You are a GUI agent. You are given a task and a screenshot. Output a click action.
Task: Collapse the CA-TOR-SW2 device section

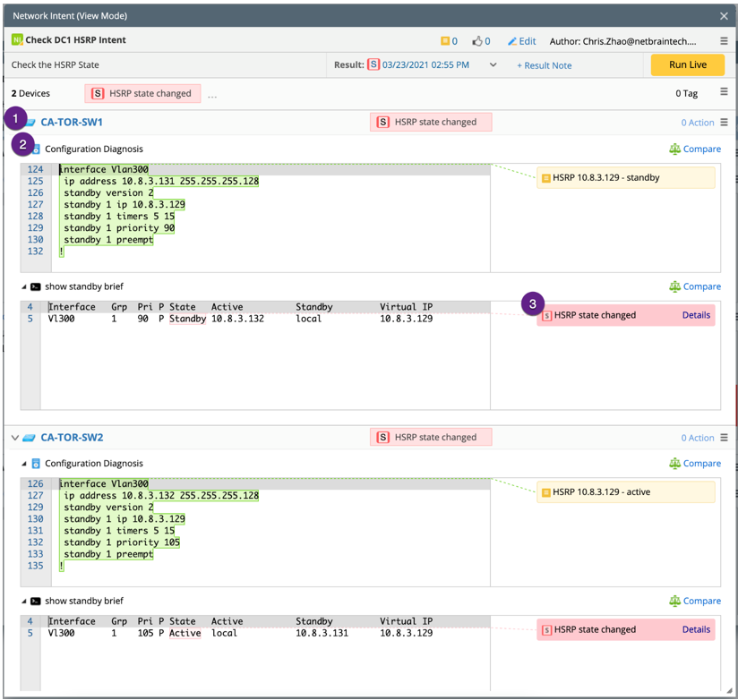[x=14, y=438]
